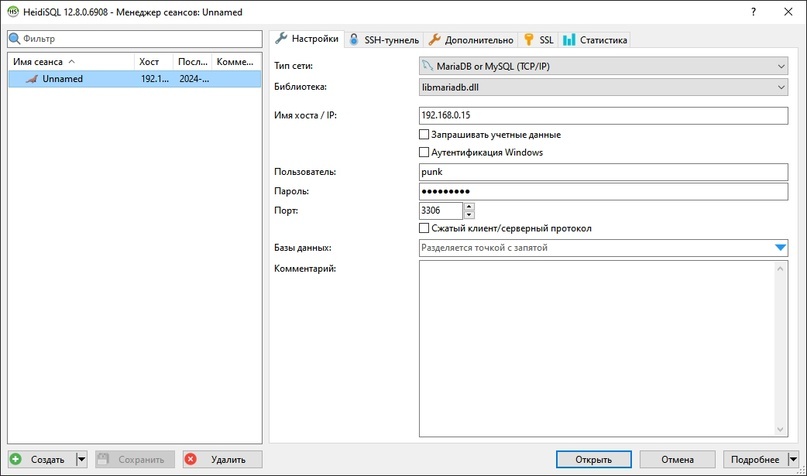Click the comment box scrollbar down arrow
807x476 pixels.
click(x=780, y=430)
